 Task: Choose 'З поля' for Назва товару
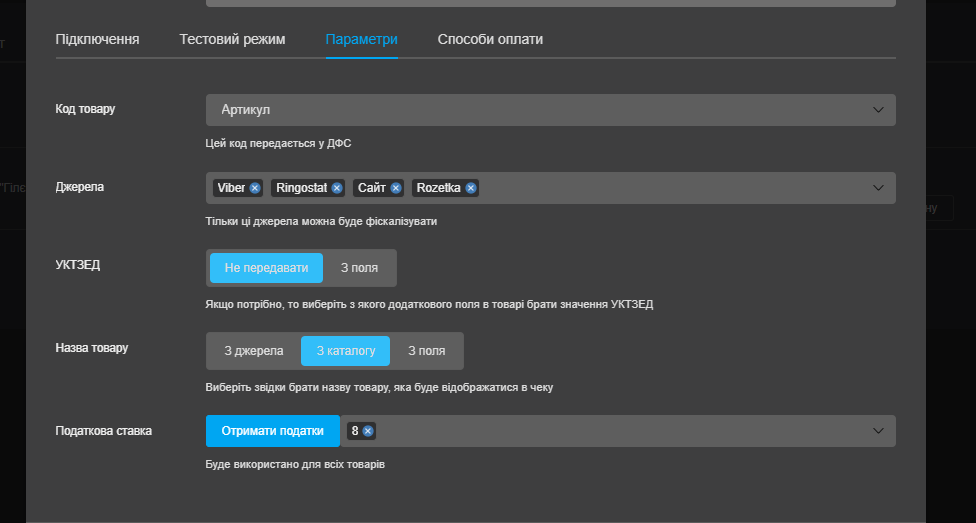pyautogui.click(x=426, y=351)
